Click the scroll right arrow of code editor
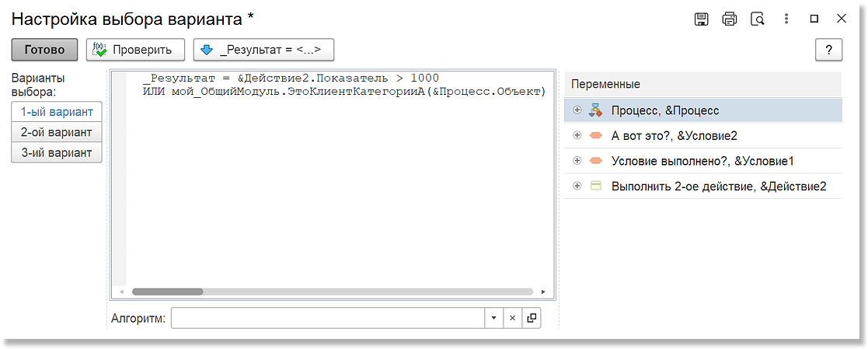 click(x=543, y=291)
